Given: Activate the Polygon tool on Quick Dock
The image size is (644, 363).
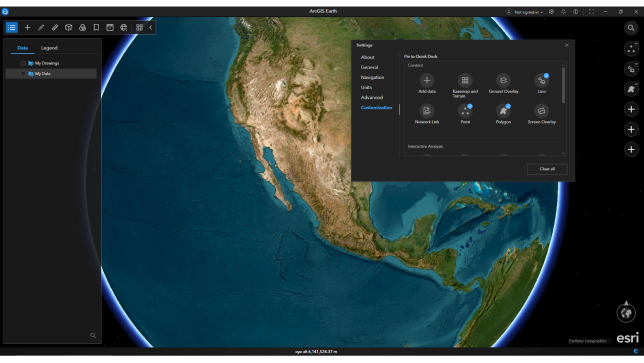Looking at the screenshot, I should (x=631, y=89).
